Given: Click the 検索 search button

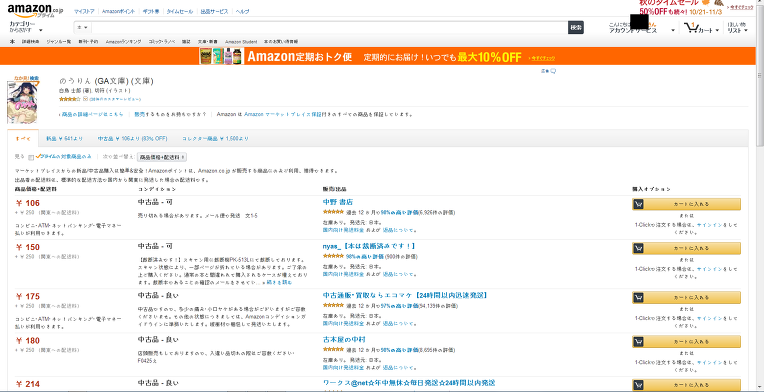Looking at the screenshot, I should click(575, 27).
